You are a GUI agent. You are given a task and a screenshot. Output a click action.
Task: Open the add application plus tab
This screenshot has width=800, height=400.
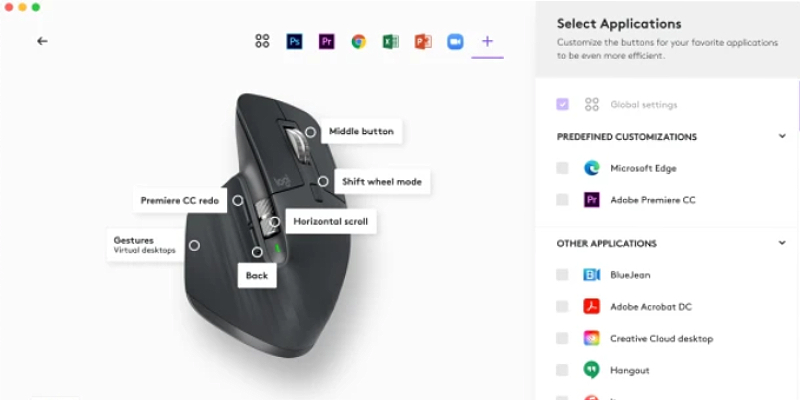(487, 41)
